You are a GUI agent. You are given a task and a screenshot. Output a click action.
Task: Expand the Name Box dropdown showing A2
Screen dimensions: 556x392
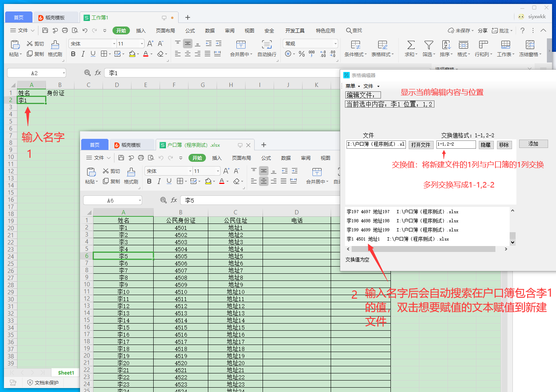(63, 73)
